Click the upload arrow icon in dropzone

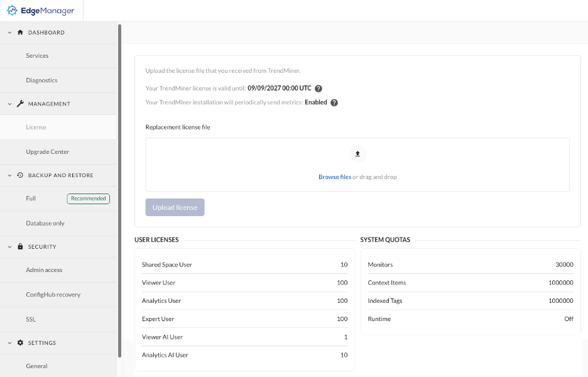pos(357,154)
